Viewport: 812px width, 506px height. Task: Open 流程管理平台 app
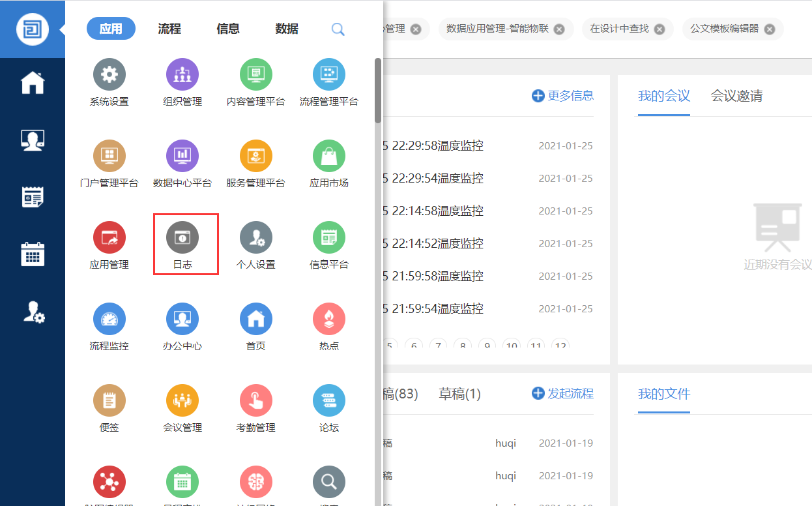click(329, 82)
